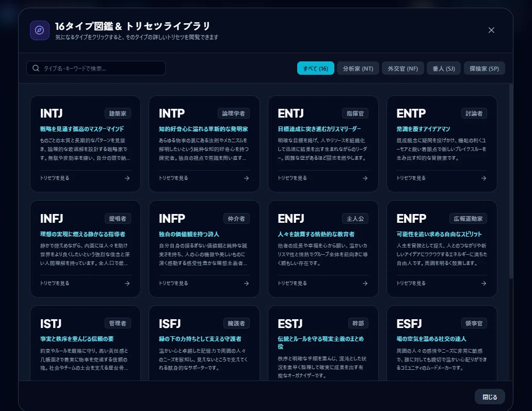Select the ENTJ card heading
The width and height of the screenshot is (532, 411).
click(291, 113)
